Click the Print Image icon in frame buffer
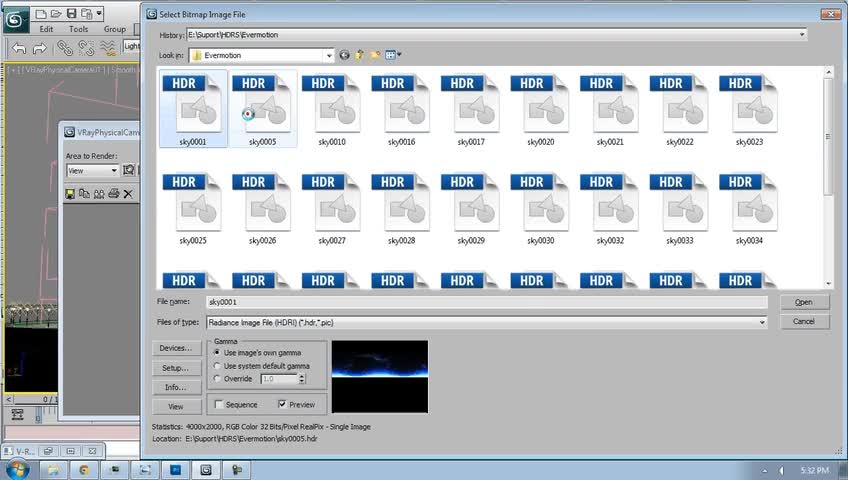This screenshot has width=848, height=480. click(x=114, y=194)
